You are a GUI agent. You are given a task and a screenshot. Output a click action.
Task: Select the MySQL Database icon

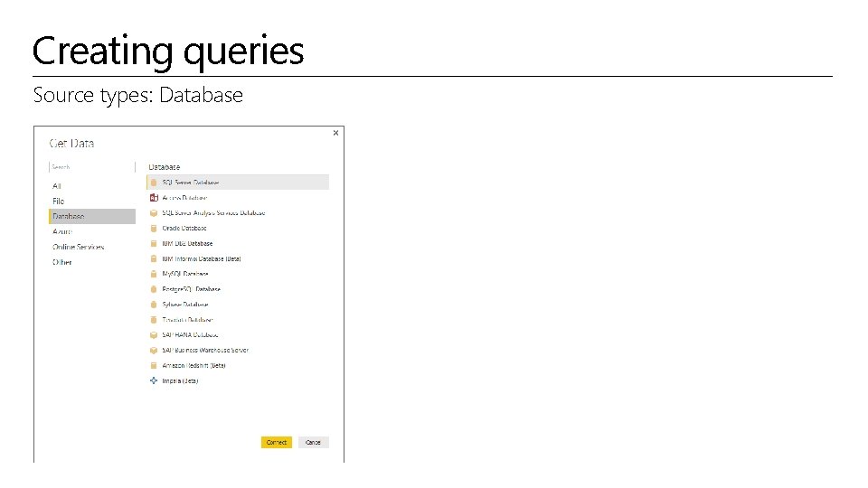click(x=154, y=274)
